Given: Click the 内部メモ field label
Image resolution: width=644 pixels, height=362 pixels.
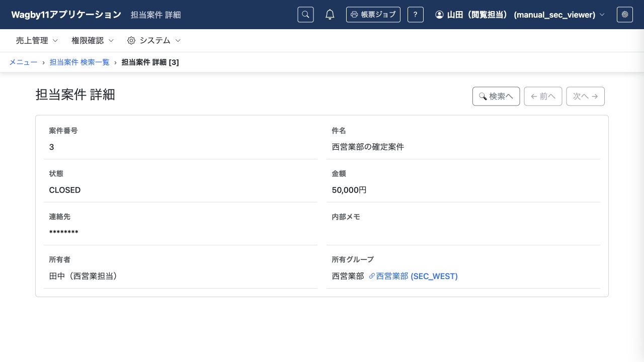Looking at the screenshot, I should [346, 217].
